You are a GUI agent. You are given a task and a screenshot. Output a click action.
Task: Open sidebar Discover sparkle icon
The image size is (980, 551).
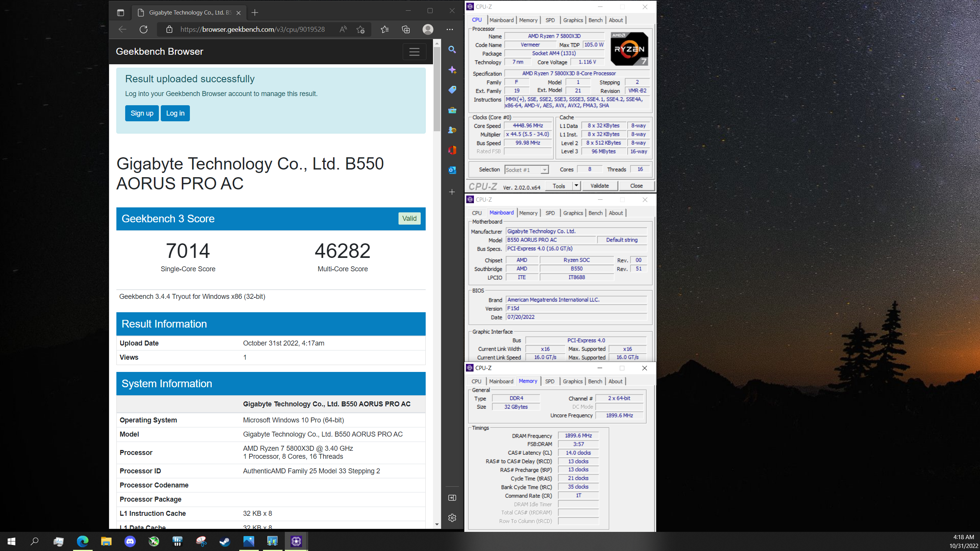[x=452, y=70]
